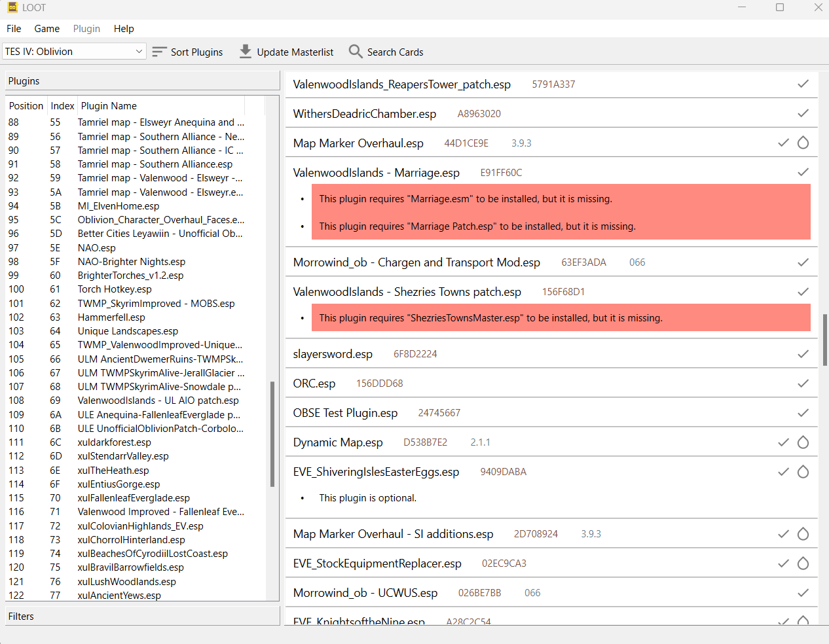The height and width of the screenshot is (644, 829).
Task: Click the Update Masterlist download icon
Action: tap(246, 52)
